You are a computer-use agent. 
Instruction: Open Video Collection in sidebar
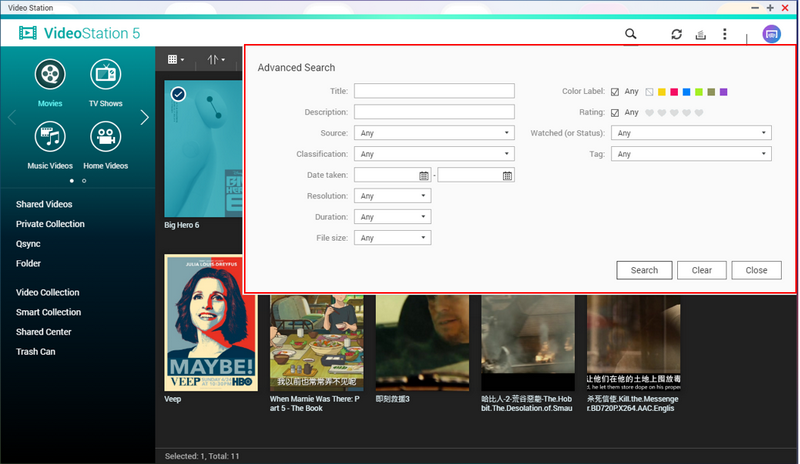(47, 292)
